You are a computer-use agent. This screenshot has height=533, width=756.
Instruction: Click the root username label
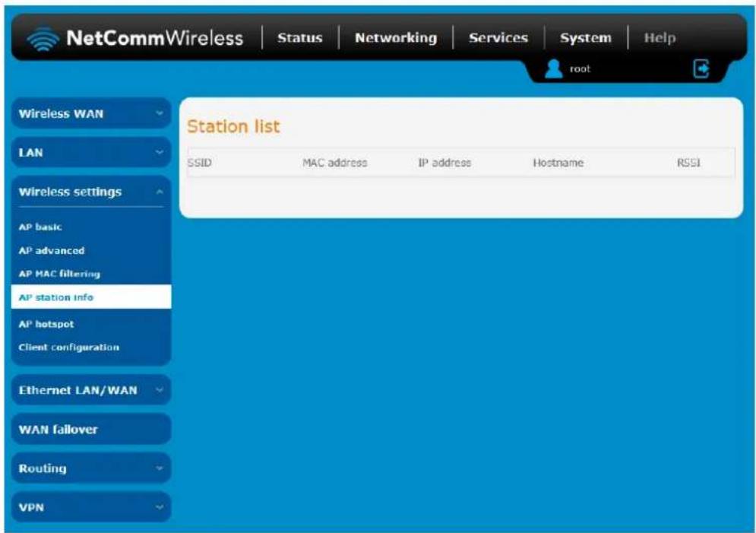(580, 69)
